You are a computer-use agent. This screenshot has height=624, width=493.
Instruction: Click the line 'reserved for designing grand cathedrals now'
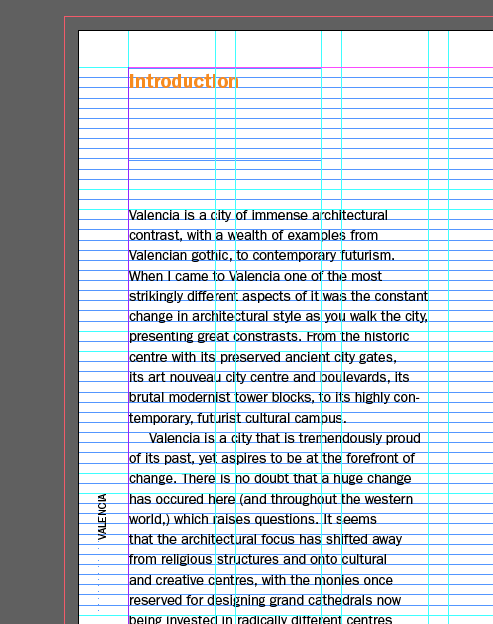[265, 600]
